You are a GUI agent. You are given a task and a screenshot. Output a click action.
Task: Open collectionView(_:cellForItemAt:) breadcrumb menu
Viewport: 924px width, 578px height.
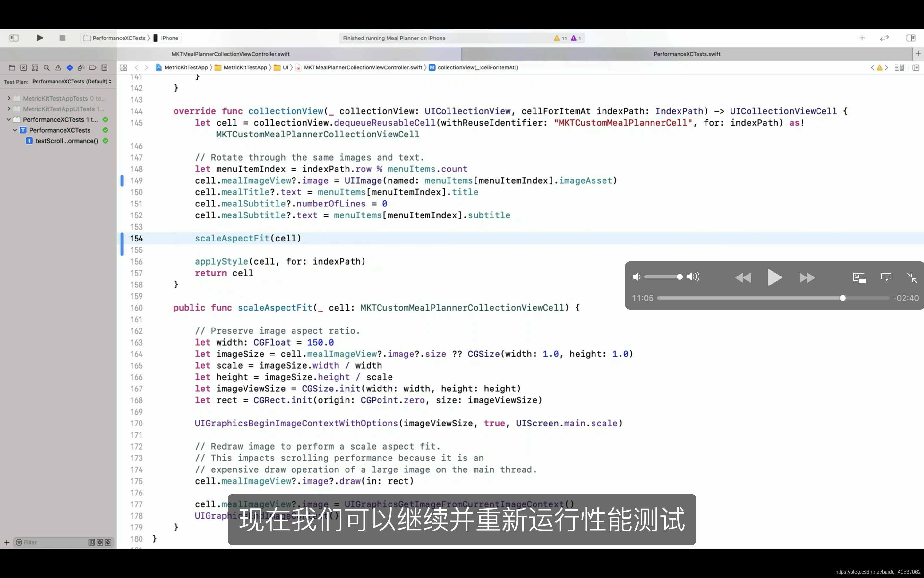click(x=474, y=68)
